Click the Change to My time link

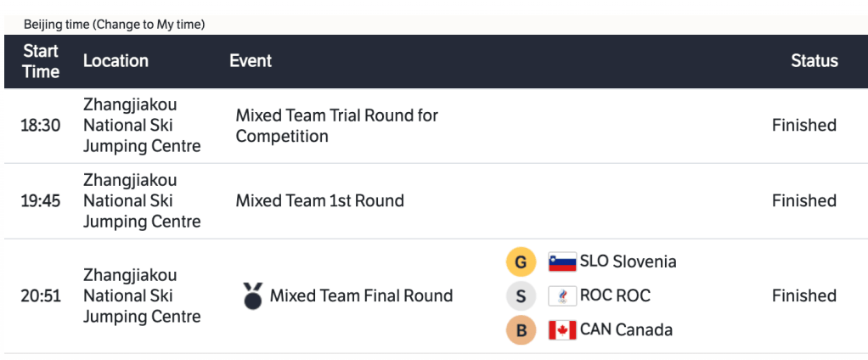pos(149,25)
